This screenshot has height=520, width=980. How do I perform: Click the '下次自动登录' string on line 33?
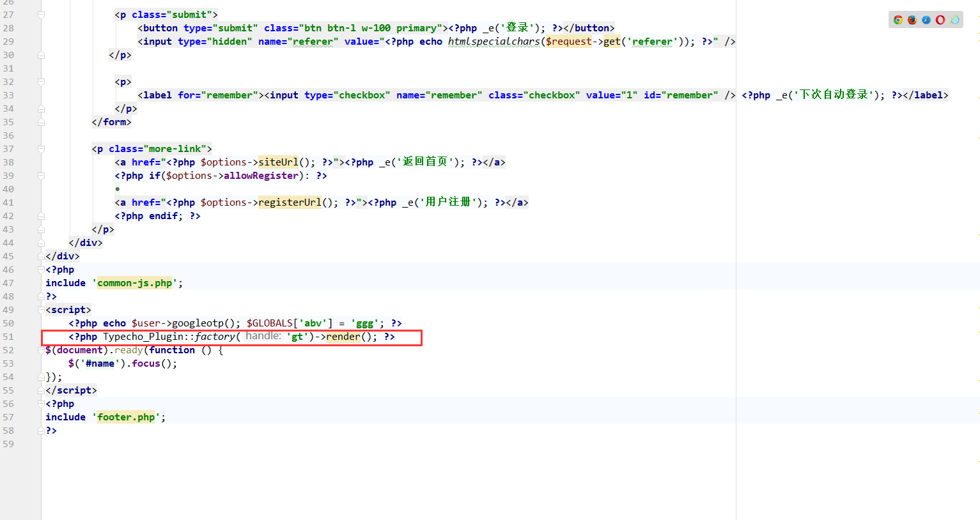(x=833, y=95)
